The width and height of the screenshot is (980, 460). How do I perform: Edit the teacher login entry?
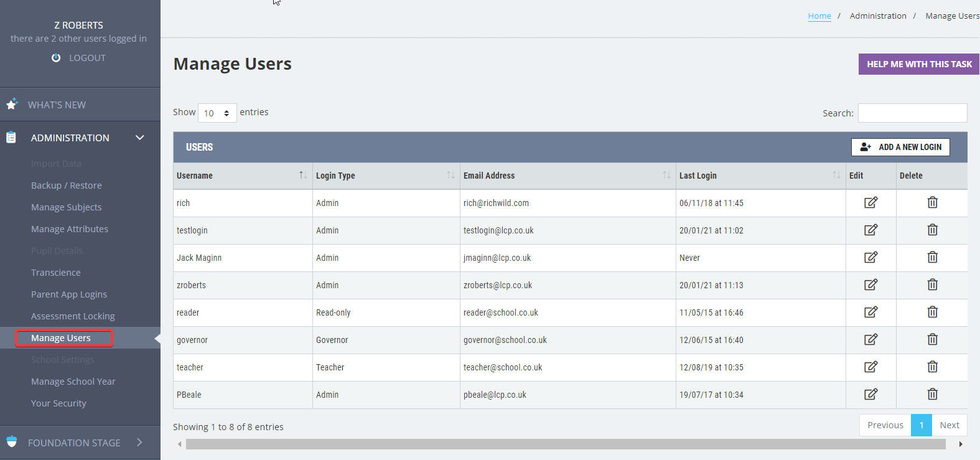(870, 367)
